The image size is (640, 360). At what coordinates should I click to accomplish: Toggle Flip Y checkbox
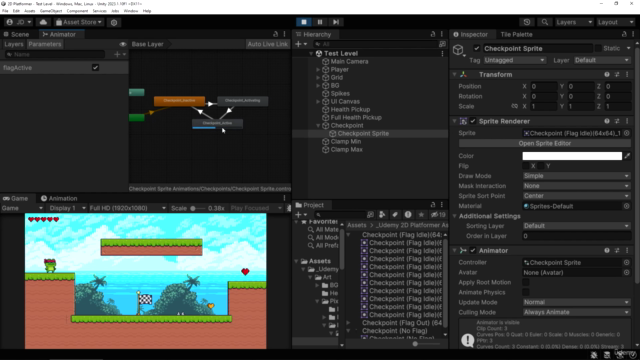coord(541,166)
